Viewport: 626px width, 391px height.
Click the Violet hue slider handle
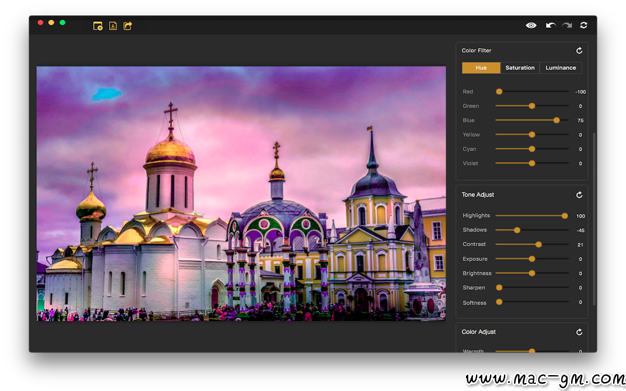tap(532, 163)
